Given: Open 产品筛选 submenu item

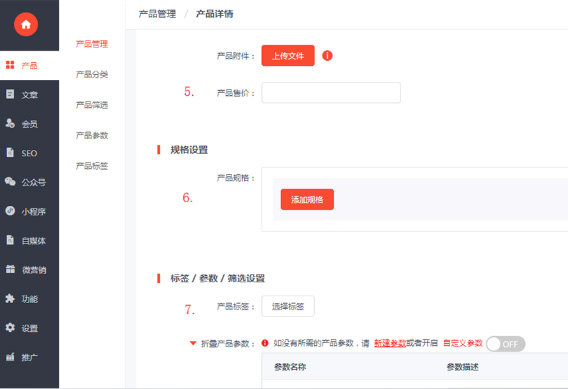Looking at the screenshot, I should coord(92,105).
